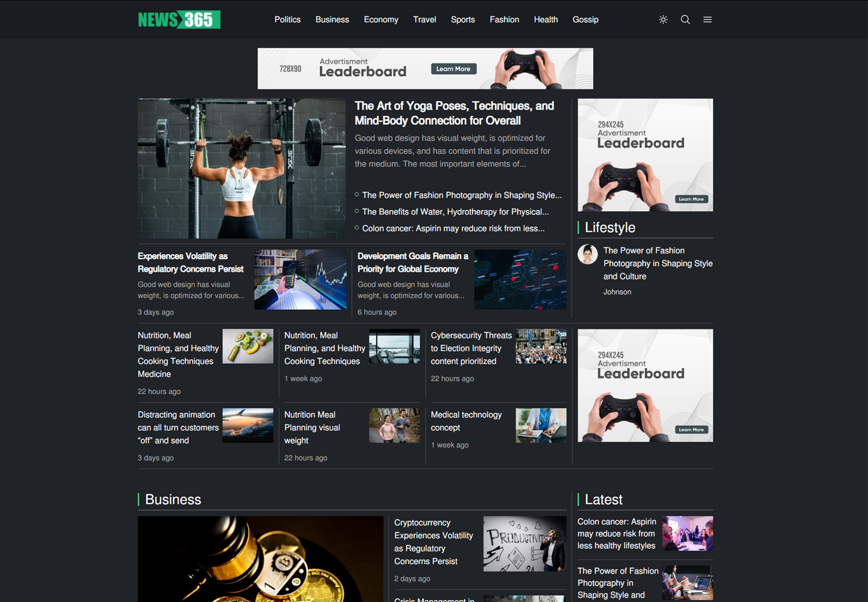This screenshot has height=602, width=868.
Task: Click the NEWS365 site logo
Action: 179,20
